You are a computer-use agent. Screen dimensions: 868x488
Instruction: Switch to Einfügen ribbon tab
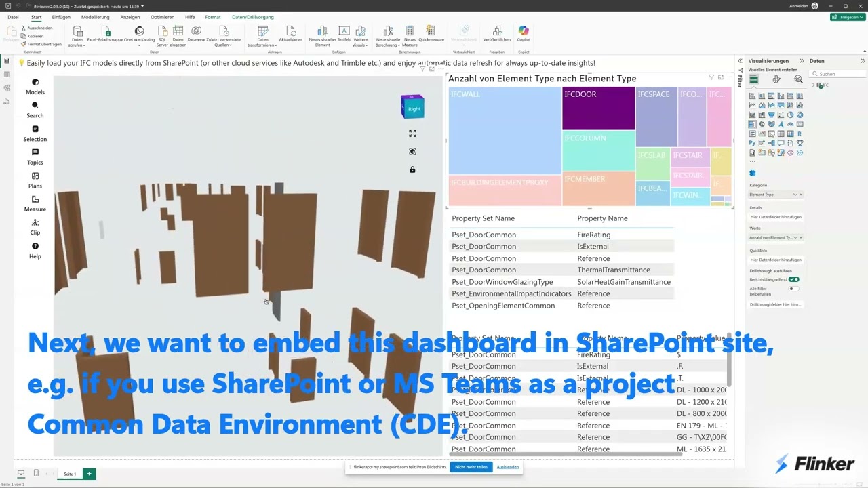(x=60, y=17)
